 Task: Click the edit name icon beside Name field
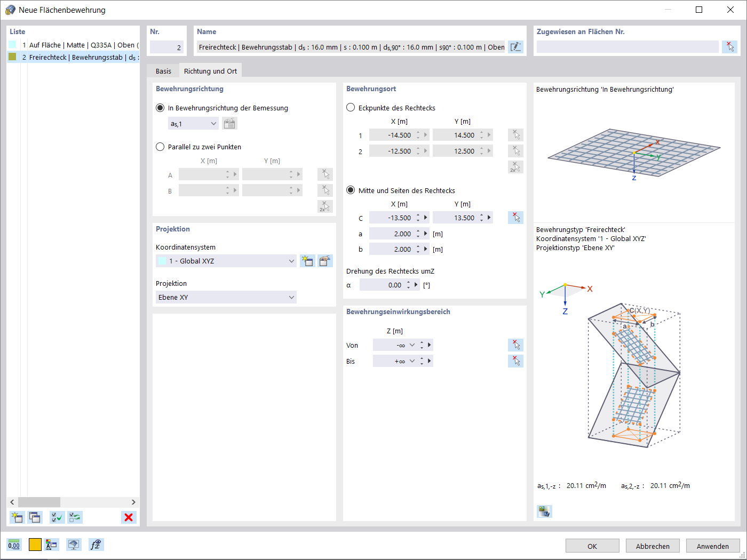click(515, 47)
